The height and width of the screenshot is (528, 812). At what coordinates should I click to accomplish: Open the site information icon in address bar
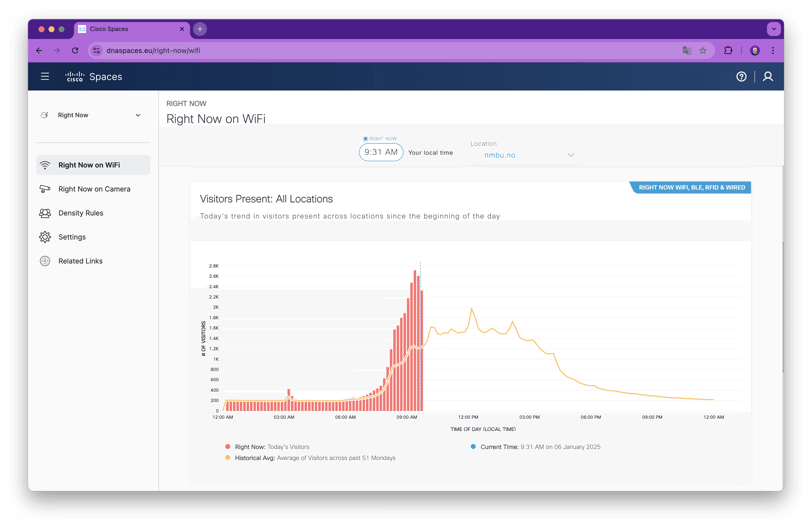(x=96, y=50)
